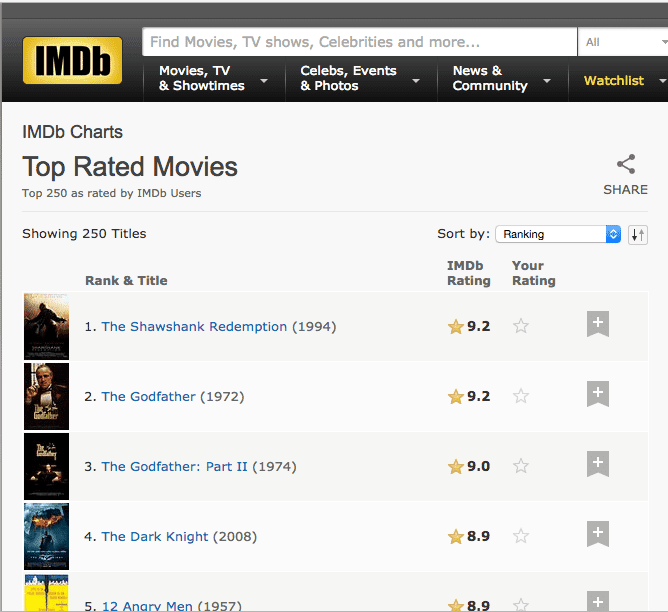The image size is (668, 612).
Task: Open News & Community menu
Action: pos(500,79)
